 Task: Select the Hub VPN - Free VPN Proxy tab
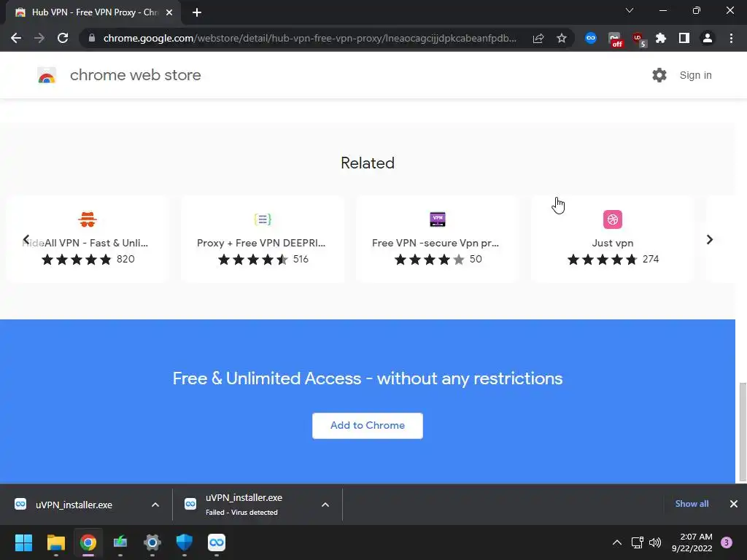pyautogui.click(x=93, y=12)
